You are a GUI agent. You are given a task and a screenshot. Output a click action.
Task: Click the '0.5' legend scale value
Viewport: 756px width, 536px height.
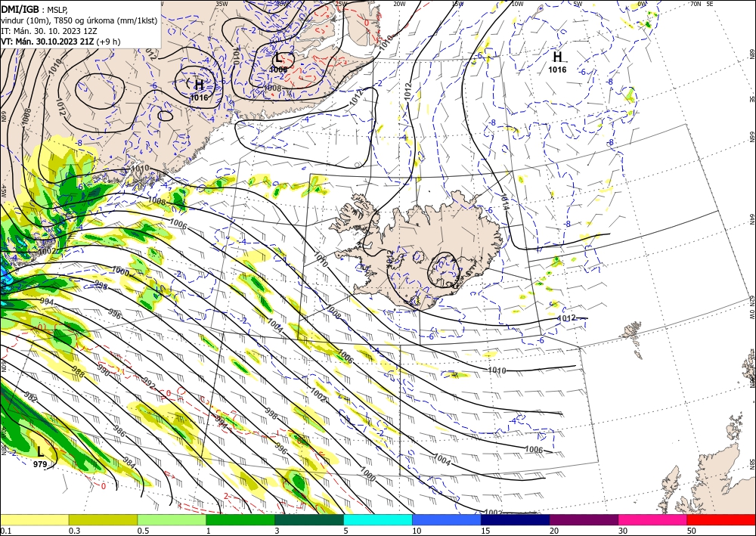click(143, 531)
